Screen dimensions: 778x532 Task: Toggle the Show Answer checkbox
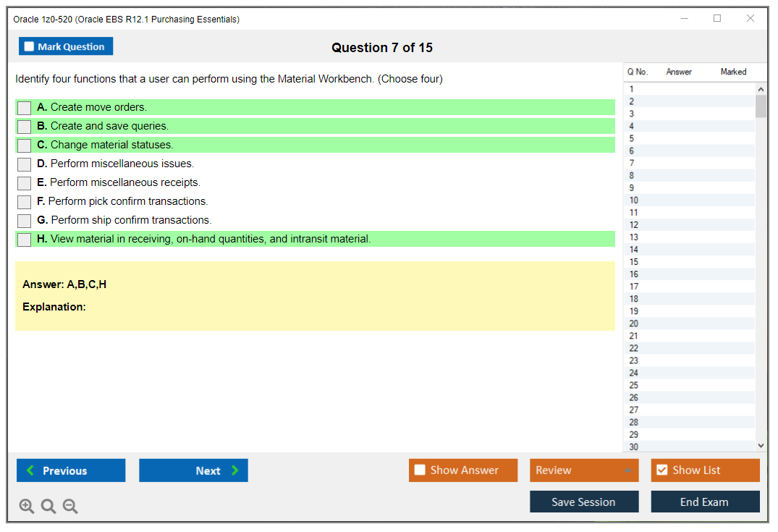tap(420, 470)
